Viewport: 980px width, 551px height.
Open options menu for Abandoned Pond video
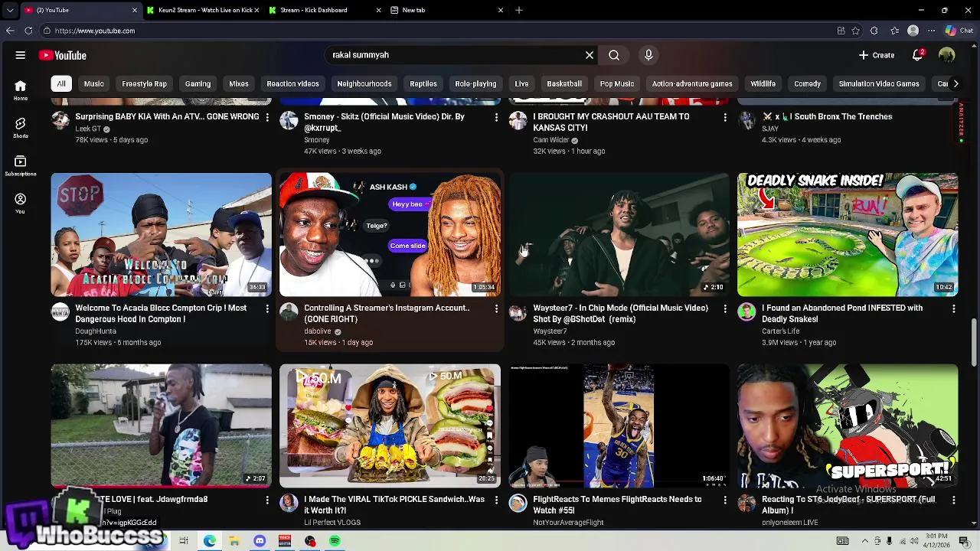pos(954,308)
